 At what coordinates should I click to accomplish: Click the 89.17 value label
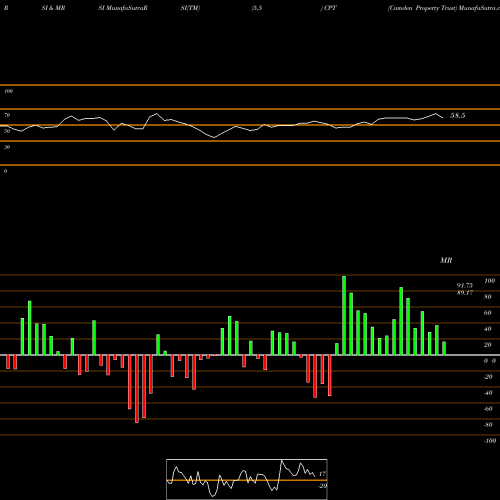click(x=465, y=293)
